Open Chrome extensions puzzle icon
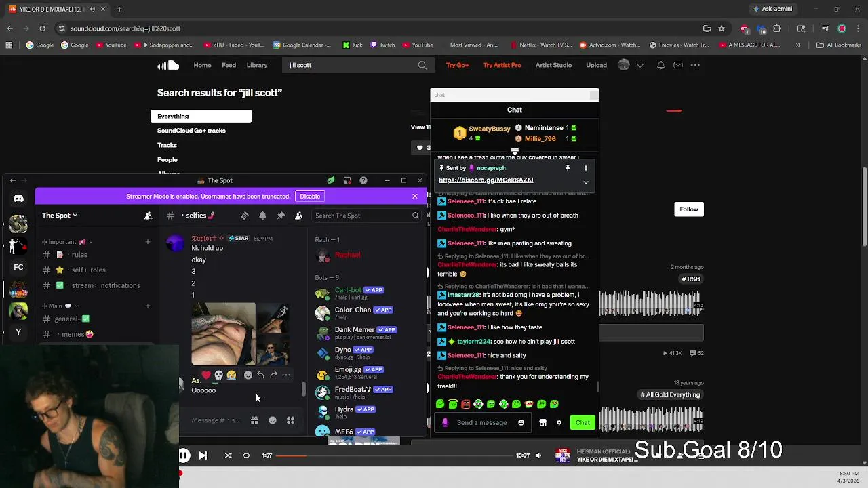868x488 pixels. click(x=777, y=28)
